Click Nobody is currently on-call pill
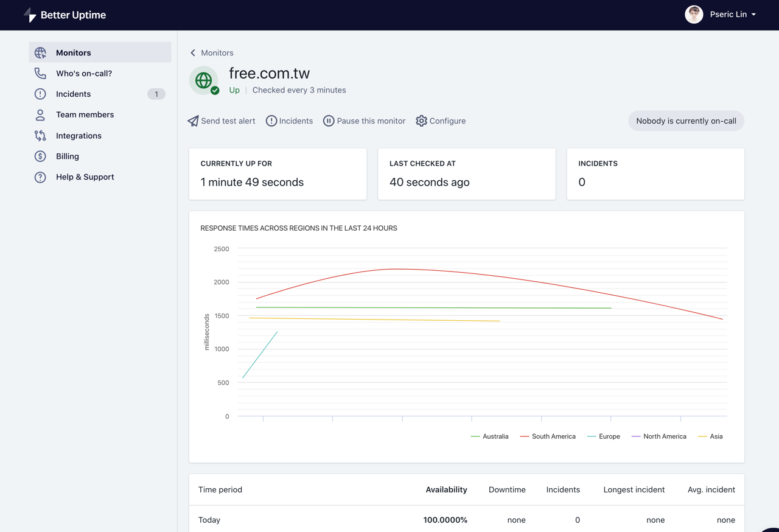 pyautogui.click(x=686, y=121)
